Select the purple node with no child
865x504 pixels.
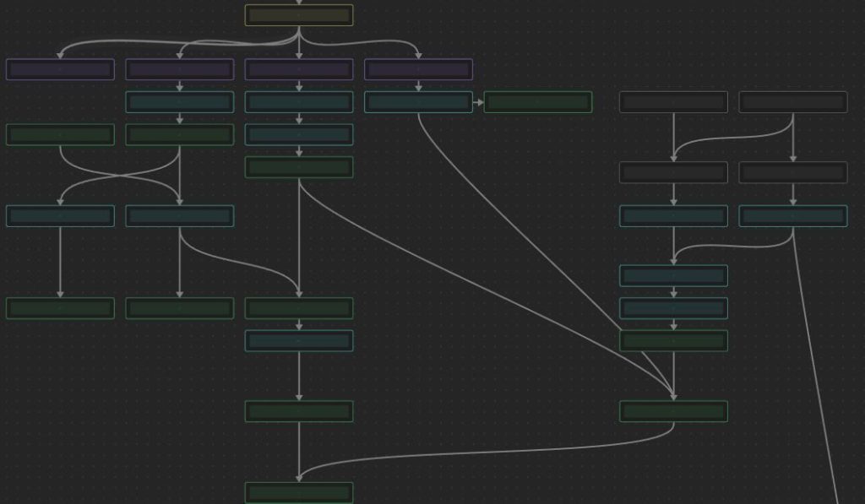pyautogui.click(x=60, y=69)
